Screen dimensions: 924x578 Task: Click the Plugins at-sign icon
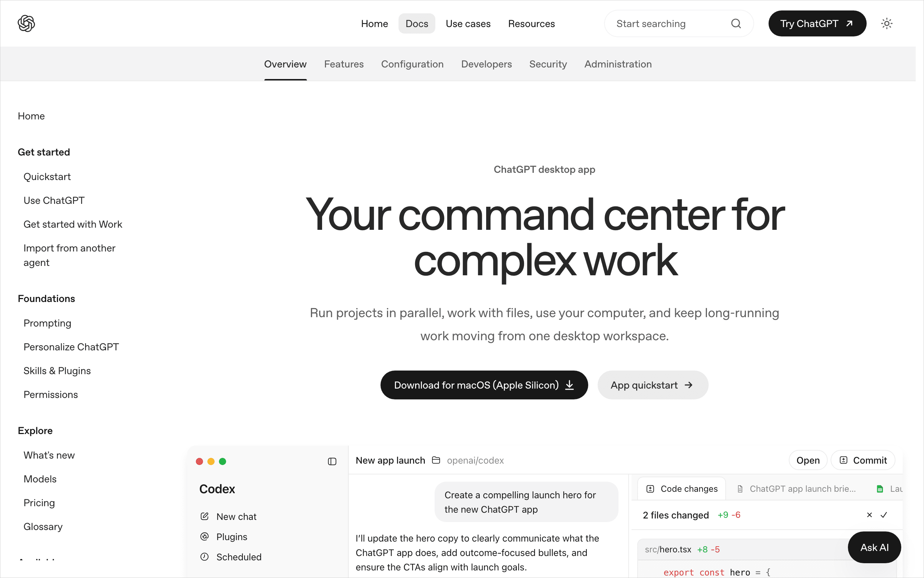click(204, 537)
